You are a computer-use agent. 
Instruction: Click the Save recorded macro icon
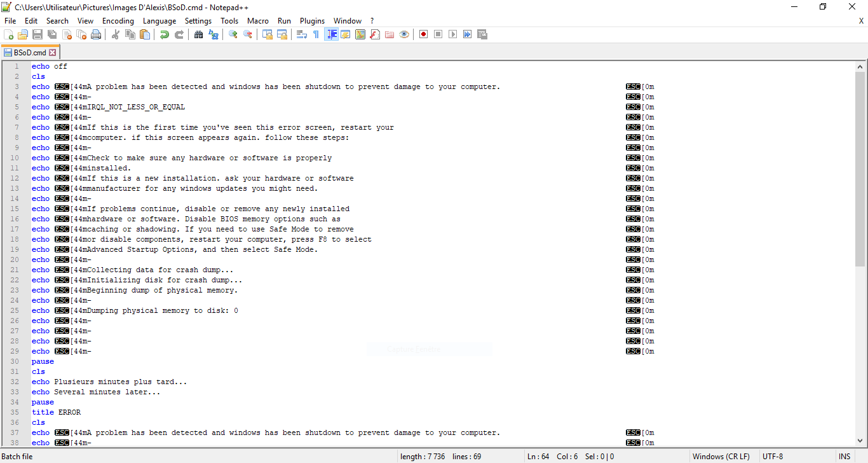[482, 34]
